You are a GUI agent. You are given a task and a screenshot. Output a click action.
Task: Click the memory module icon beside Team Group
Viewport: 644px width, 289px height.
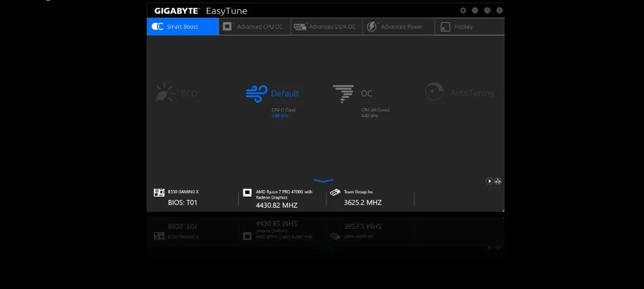pyautogui.click(x=335, y=193)
